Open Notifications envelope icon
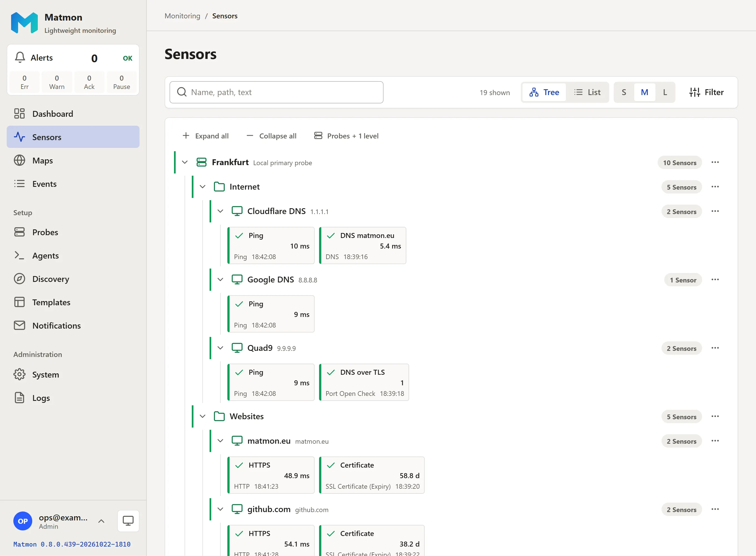The image size is (756, 556). pos(19,326)
